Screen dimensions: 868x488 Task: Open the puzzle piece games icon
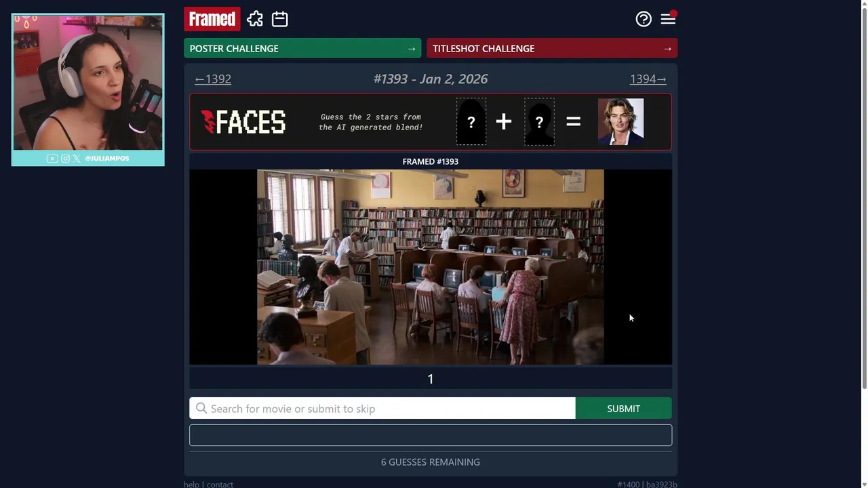click(255, 19)
